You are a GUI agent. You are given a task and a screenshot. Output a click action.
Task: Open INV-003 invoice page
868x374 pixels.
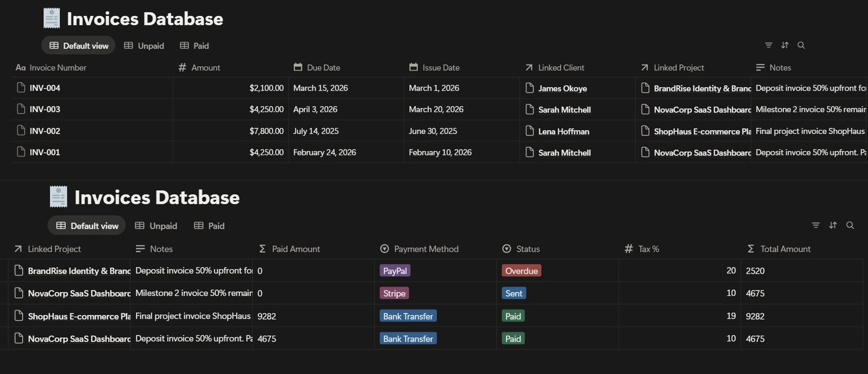point(45,109)
